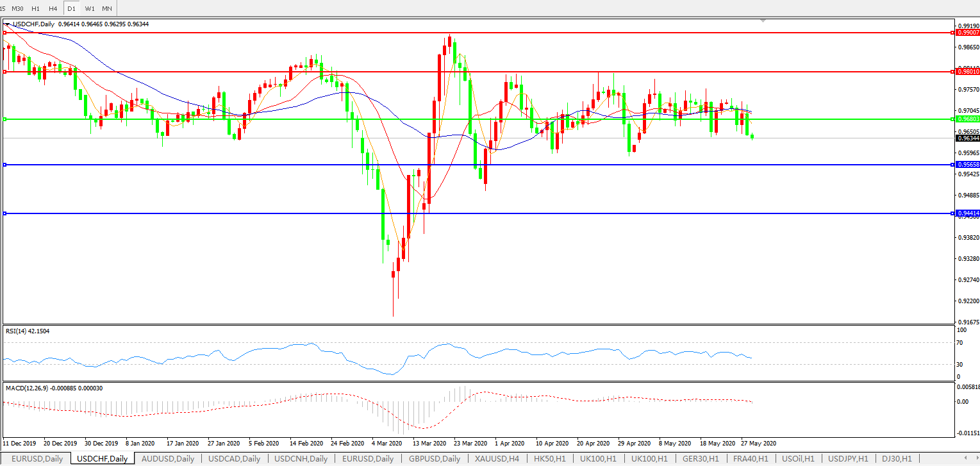Click the 0.99007 red price label
980x466 pixels.
click(x=967, y=32)
